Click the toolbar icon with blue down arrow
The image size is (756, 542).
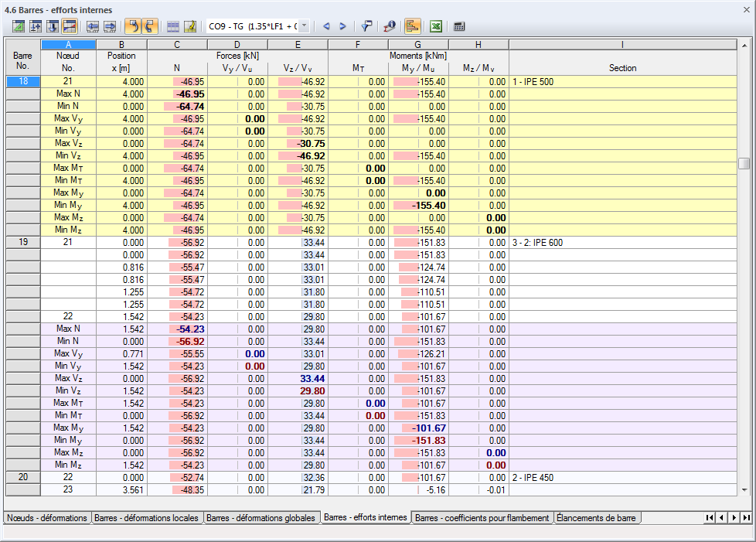coord(53,26)
